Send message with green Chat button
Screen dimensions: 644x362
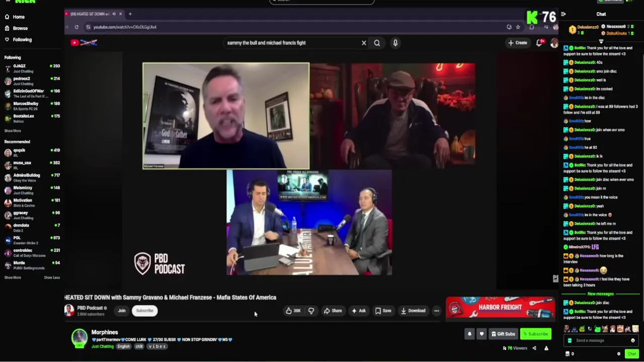click(632, 354)
